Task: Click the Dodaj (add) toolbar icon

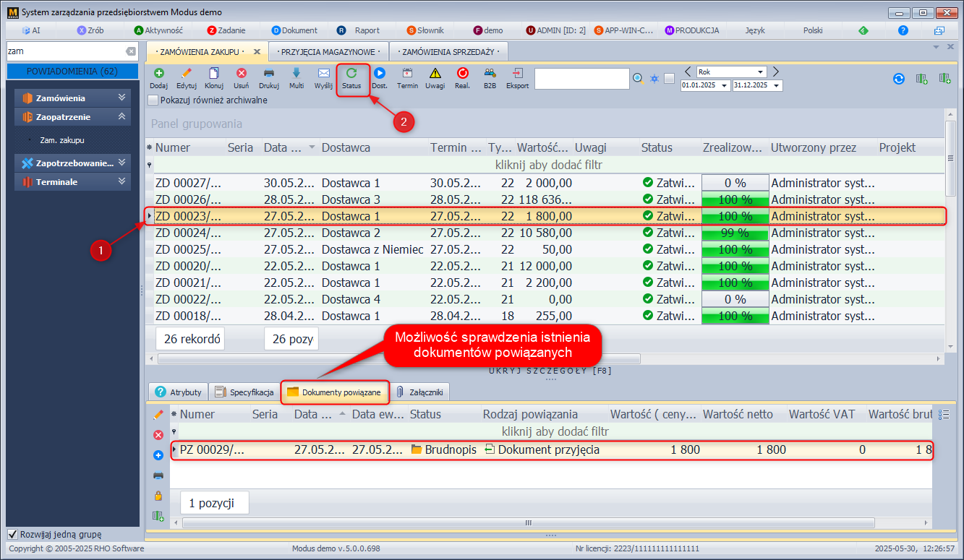Action: tap(158, 74)
